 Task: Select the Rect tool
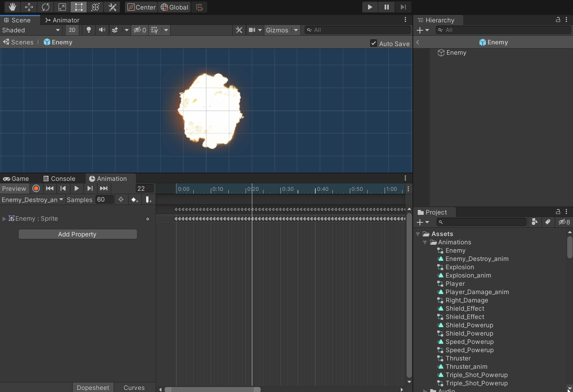coord(79,7)
